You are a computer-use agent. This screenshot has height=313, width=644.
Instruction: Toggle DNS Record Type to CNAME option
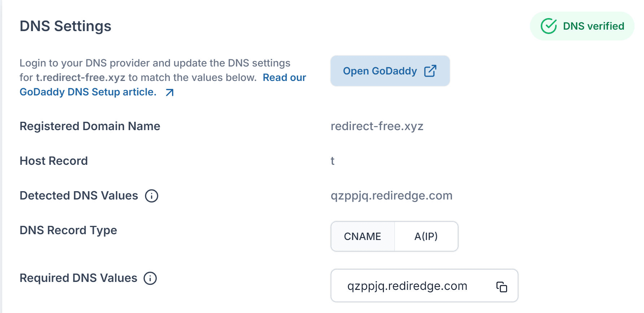click(x=362, y=236)
